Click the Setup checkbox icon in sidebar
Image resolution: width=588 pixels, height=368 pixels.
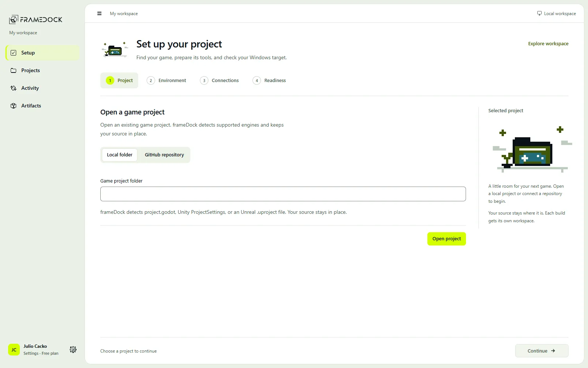[14, 53]
